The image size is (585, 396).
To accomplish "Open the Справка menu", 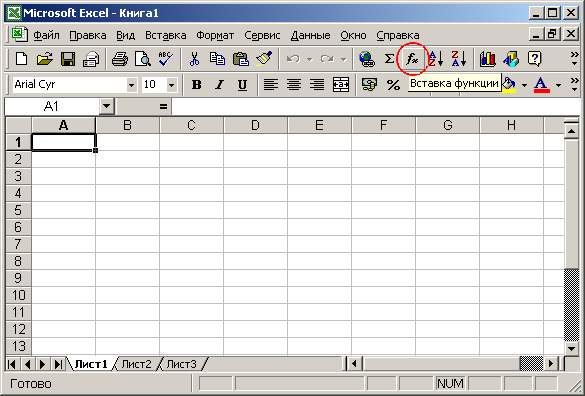I will coord(398,35).
